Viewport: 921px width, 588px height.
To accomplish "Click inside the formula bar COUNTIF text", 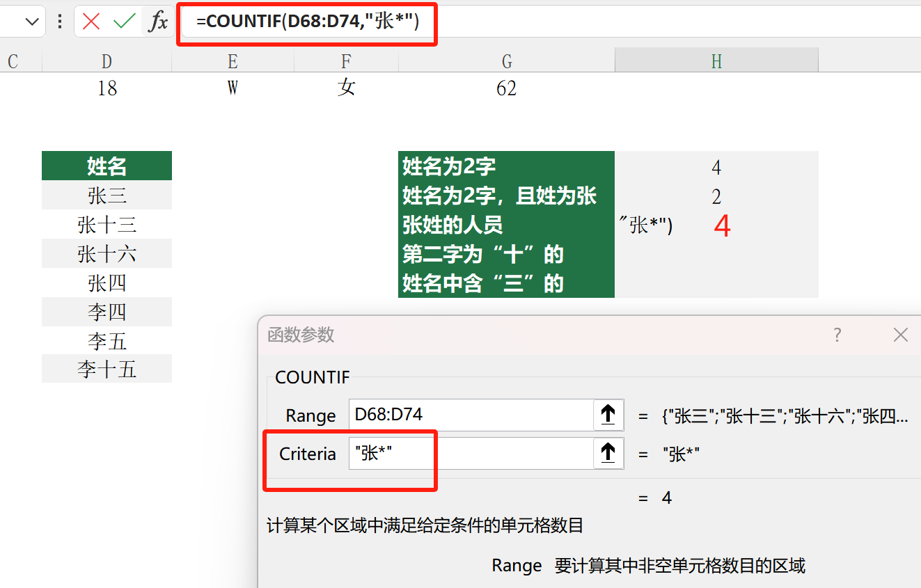I will 307,22.
